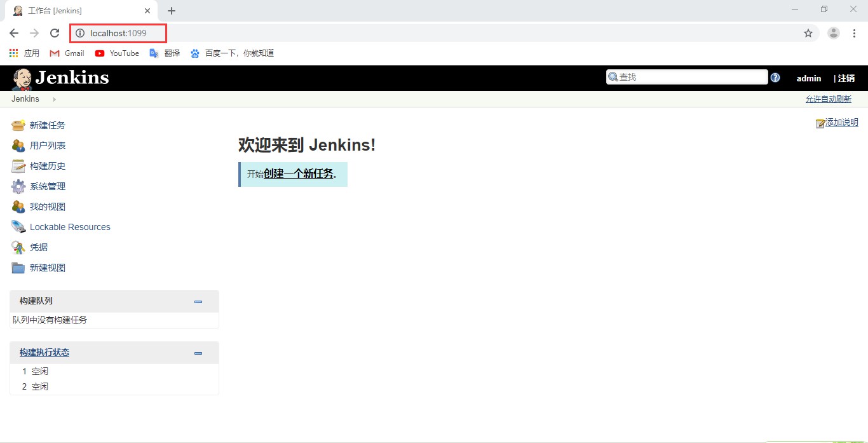This screenshot has width=868, height=443.
Task: Collapse the 构建执行状态 panel
Action: 198,353
